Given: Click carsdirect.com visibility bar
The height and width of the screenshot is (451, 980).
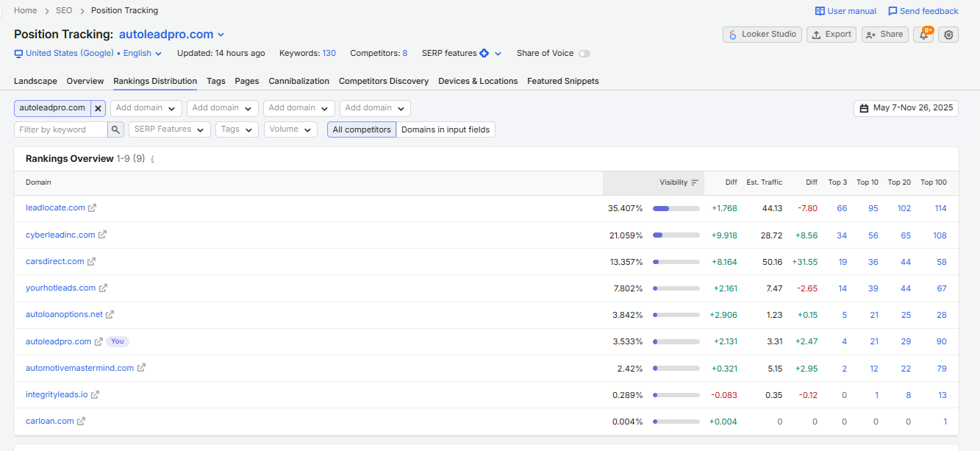Looking at the screenshot, I should 676,261.
